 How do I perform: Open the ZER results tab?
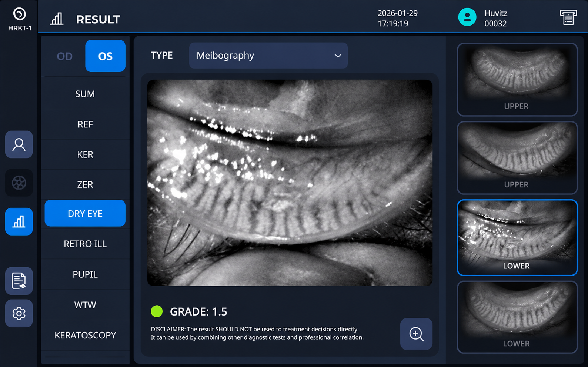coord(85,184)
